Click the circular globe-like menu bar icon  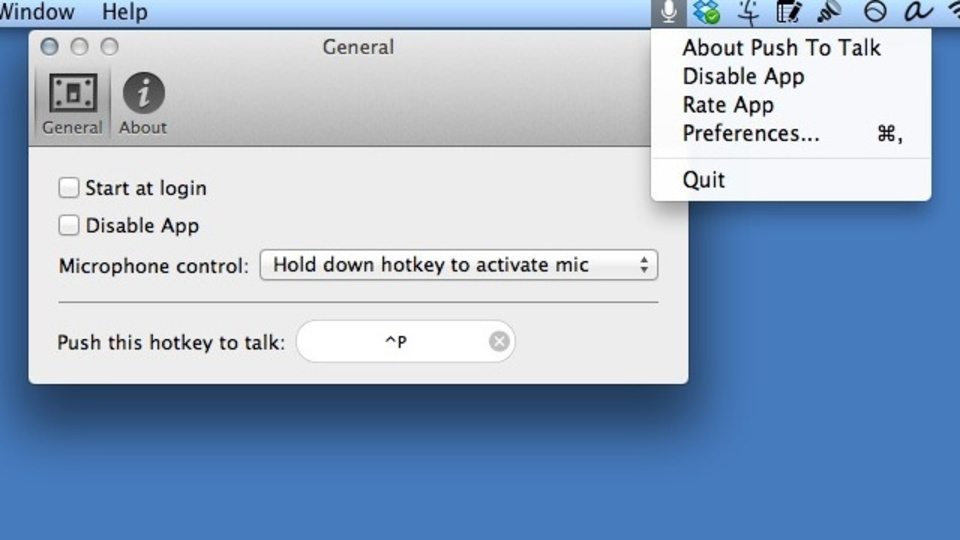[x=875, y=12]
